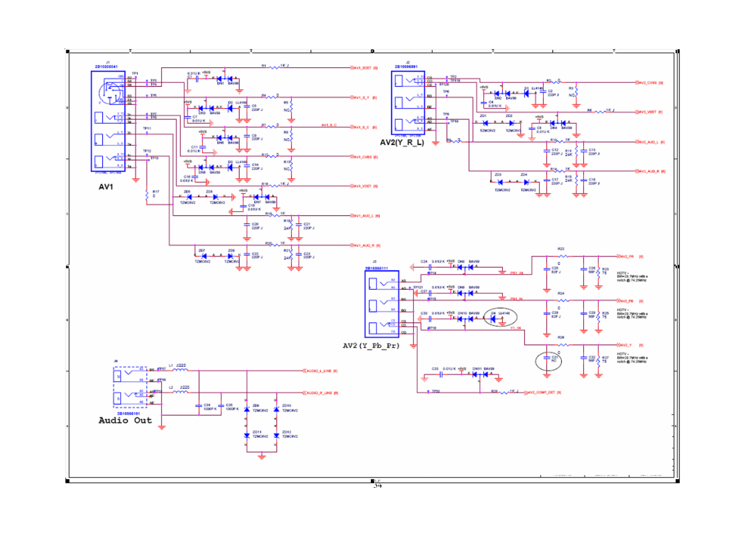Click the ZD11 zener diode label
This screenshot has width=756, height=534.
(x=257, y=432)
